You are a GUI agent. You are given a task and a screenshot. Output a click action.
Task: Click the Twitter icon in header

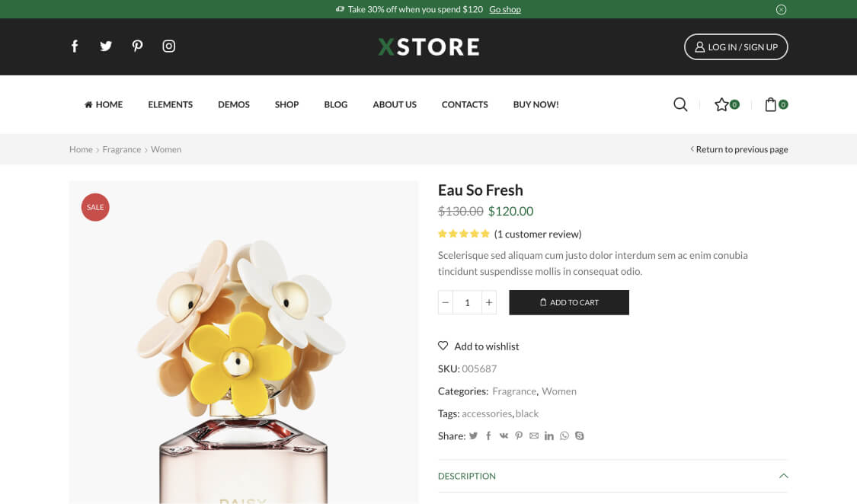(106, 46)
